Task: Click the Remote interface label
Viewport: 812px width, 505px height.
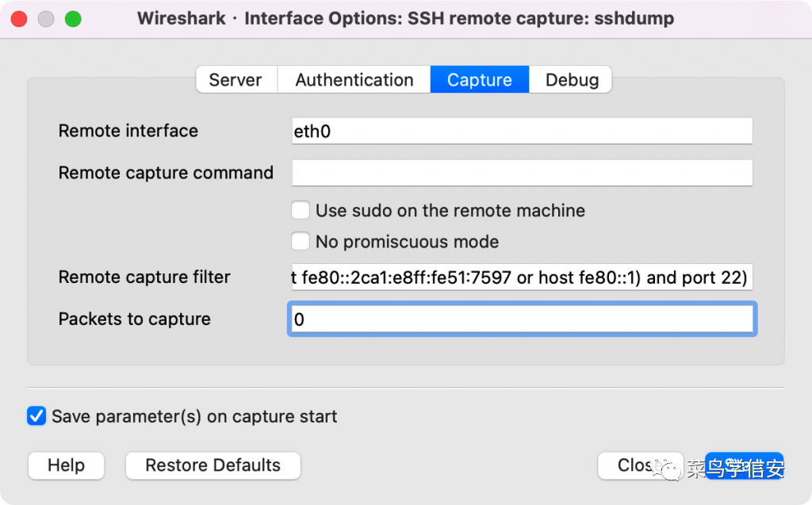Action: point(128,131)
